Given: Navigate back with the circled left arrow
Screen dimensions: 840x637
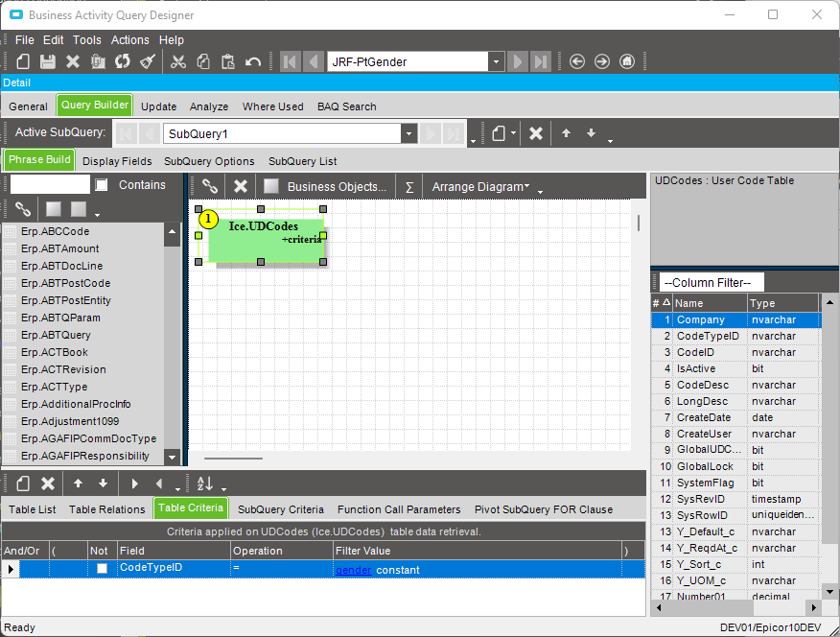Looking at the screenshot, I should click(577, 61).
